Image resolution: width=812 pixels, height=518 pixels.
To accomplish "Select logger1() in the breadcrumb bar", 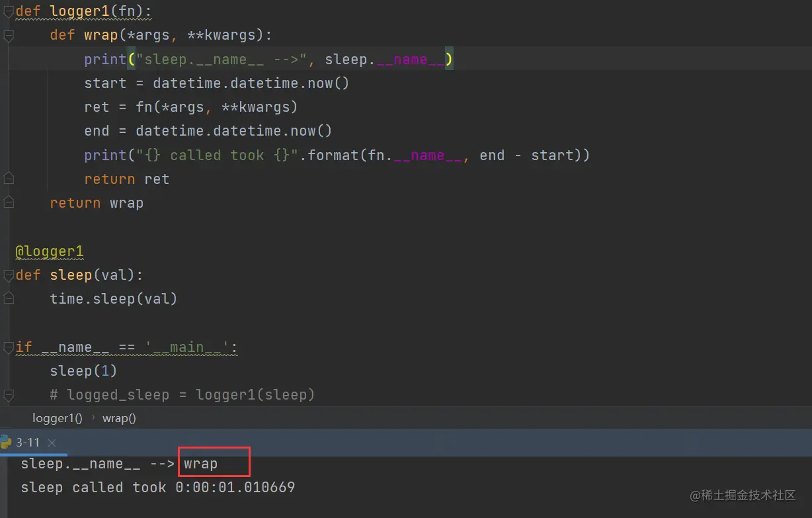I will (58, 418).
